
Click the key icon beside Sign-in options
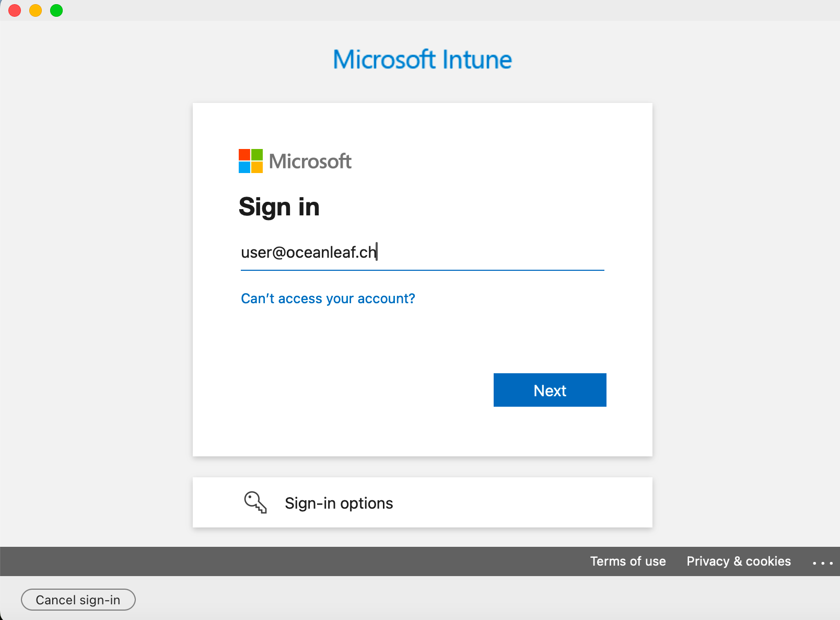[255, 502]
